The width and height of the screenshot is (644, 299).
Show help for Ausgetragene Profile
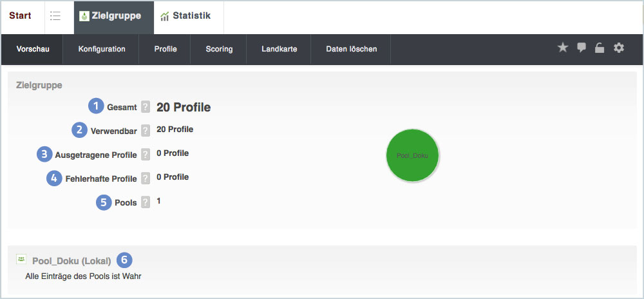click(146, 155)
